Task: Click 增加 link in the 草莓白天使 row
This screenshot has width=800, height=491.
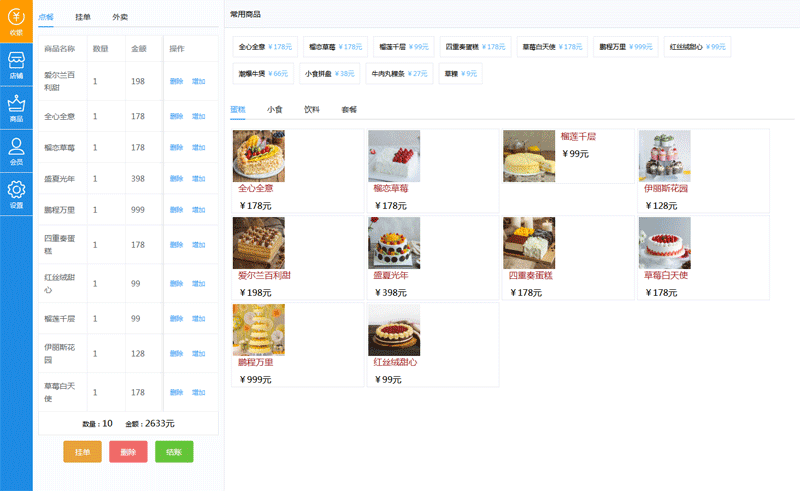Action: pyautogui.click(x=199, y=392)
